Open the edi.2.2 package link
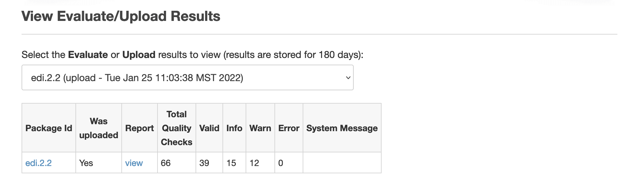Screen dimensions: 644x192 pos(38,163)
